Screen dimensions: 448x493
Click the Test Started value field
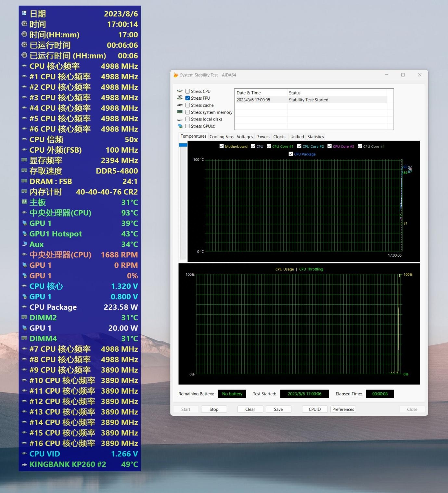click(304, 394)
